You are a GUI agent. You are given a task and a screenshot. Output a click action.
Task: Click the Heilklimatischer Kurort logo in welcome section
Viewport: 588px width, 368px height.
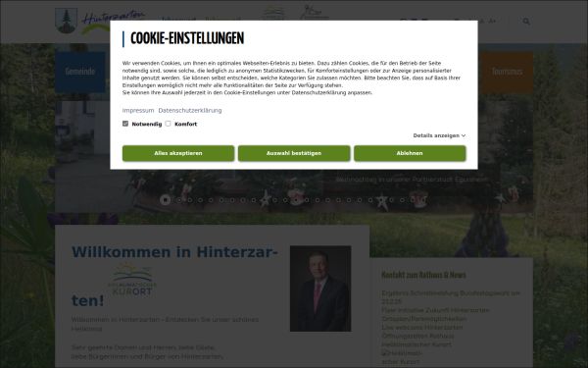pyautogui.click(x=132, y=279)
